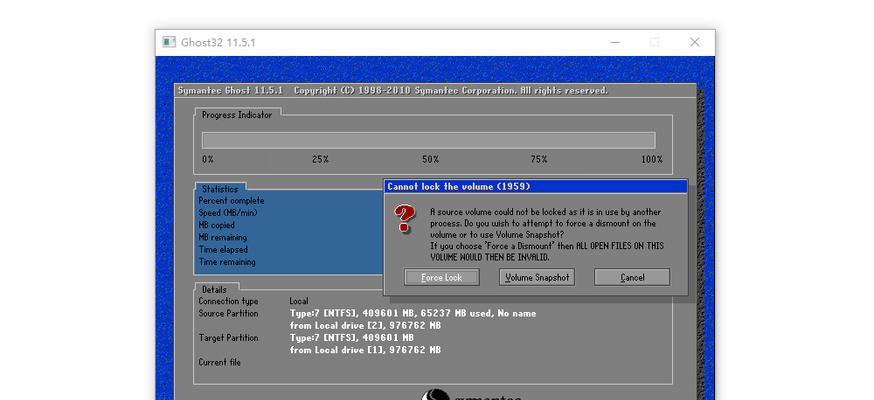Click the red question mark icon

pos(405,218)
